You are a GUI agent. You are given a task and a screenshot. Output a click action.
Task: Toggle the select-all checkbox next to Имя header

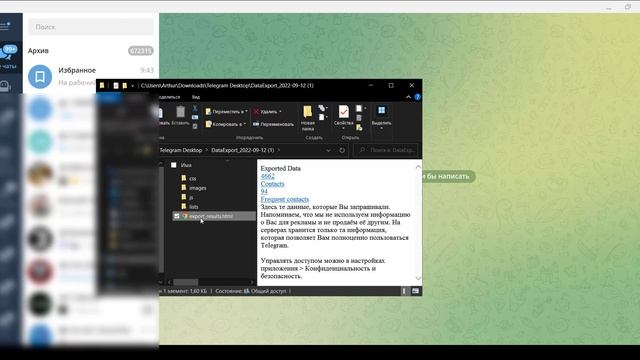(x=173, y=165)
